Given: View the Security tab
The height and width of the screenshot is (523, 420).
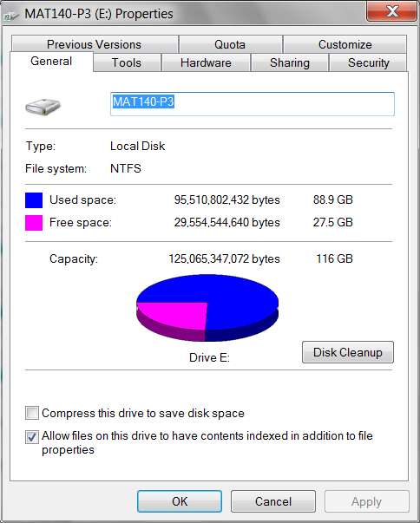Looking at the screenshot, I should [368, 62].
